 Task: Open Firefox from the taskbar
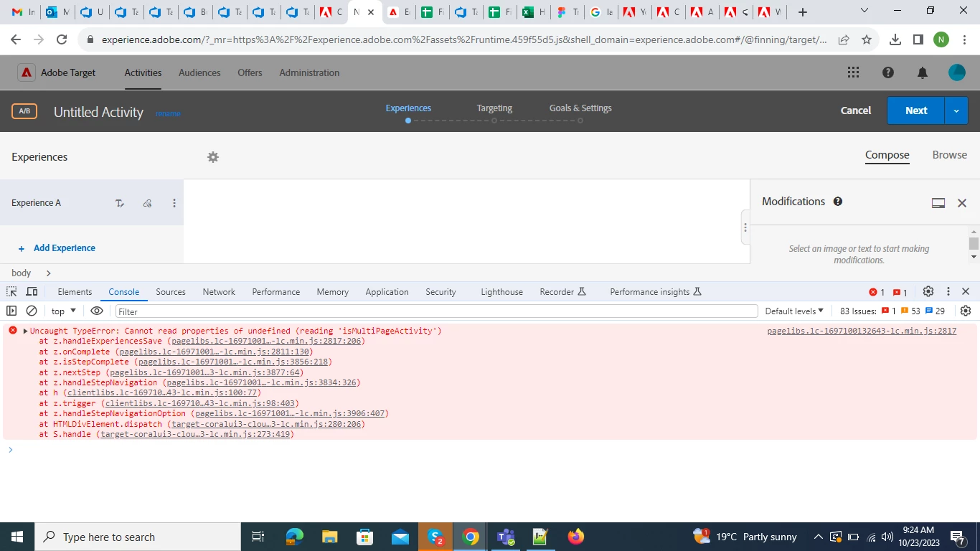pyautogui.click(x=576, y=537)
